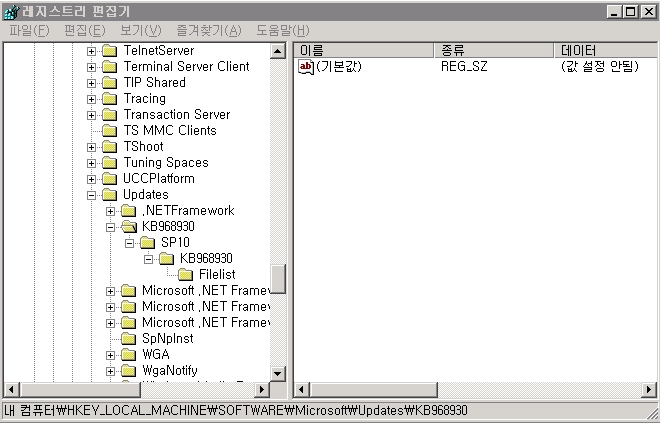Open the 즐겨찾기(A) menu
The width and height of the screenshot is (660, 423).
point(209,30)
